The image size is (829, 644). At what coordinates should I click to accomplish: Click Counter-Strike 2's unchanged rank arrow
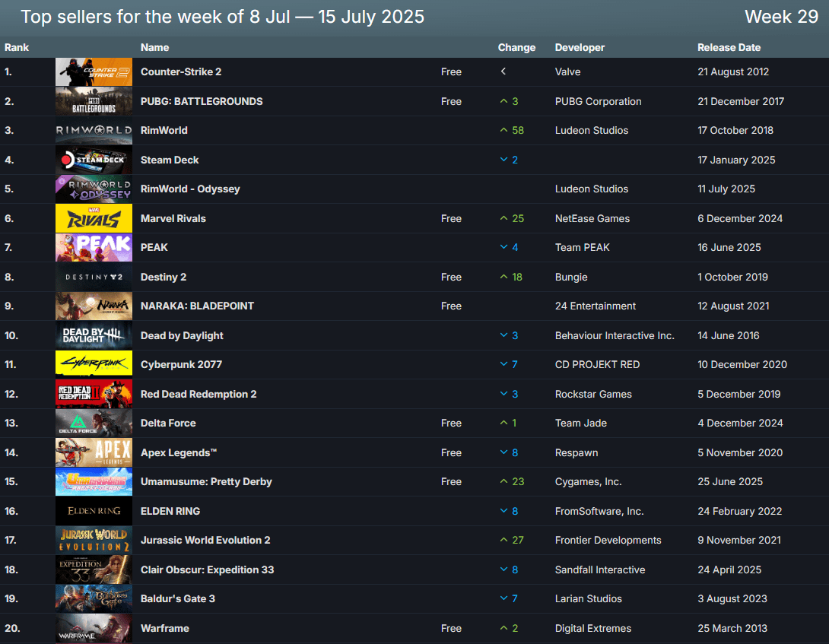pyautogui.click(x=503, y=71)
